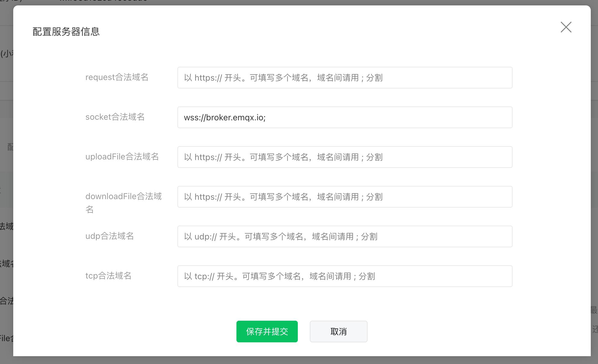Click the uploadFile合法域名 input field
598x364 pixels.
pyautogui.click(x=345, y=157)
